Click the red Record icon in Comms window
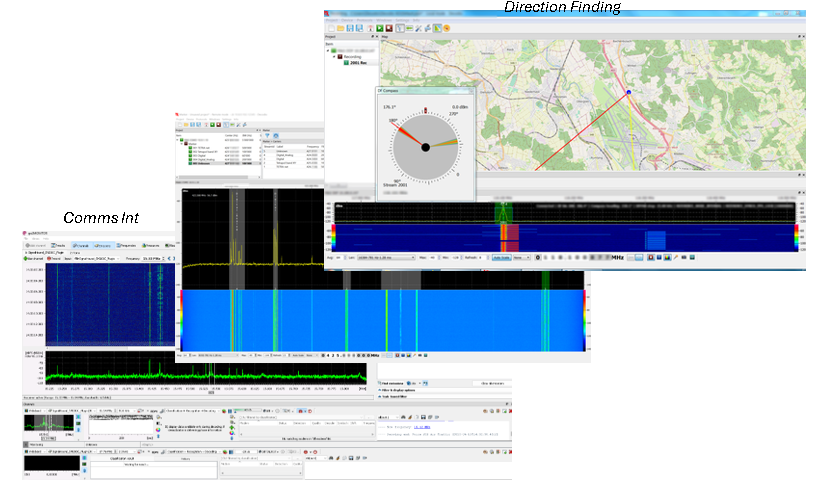This screenshot has height=483, width=831. (x=47, y=257)
